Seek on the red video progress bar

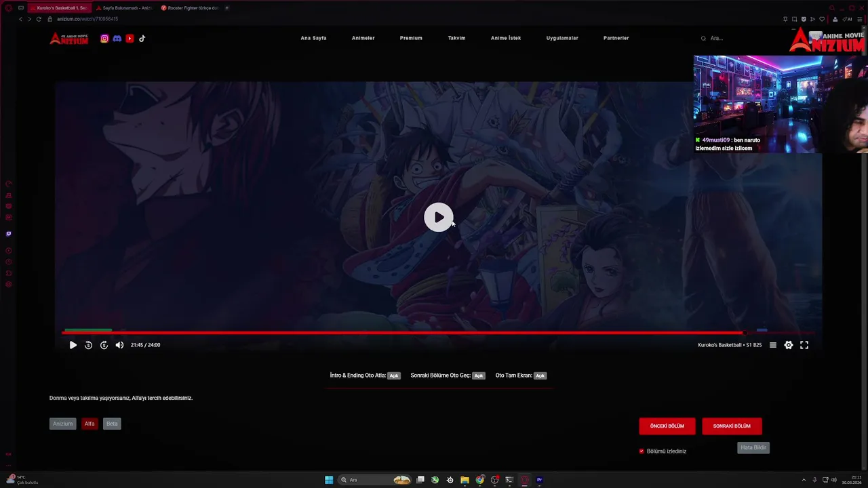(437, 333)
